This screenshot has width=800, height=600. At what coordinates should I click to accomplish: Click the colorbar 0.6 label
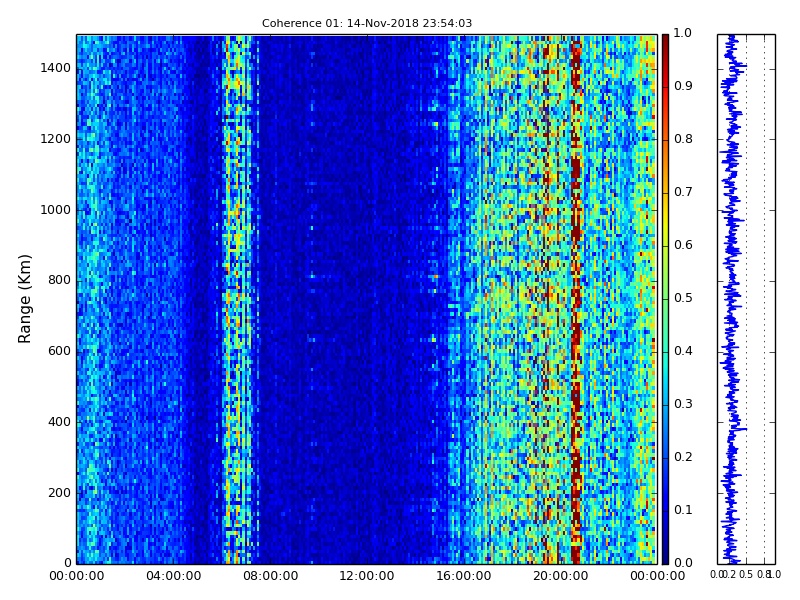click(683, 245)
